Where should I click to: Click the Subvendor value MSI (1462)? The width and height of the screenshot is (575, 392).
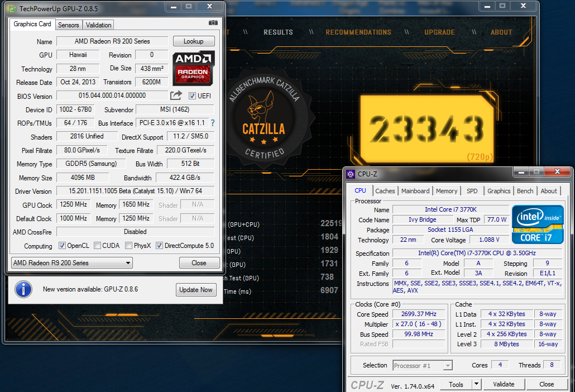pos(175,109)
